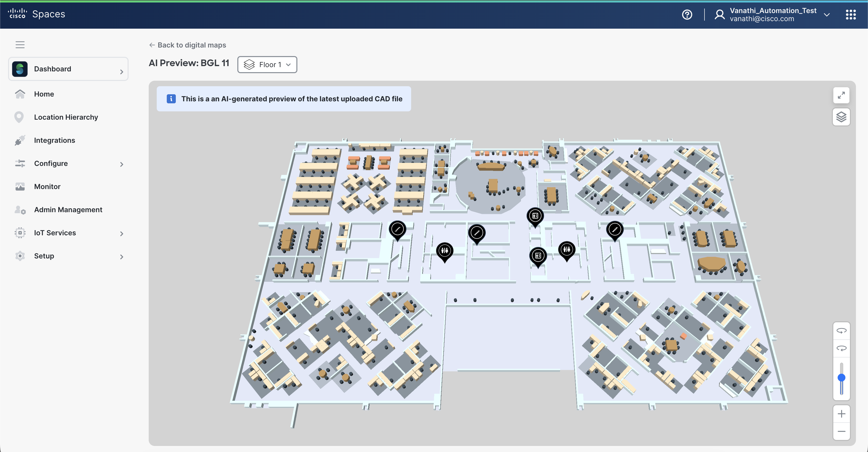Expand the IoT Services submenu
The width and height of the screenshot is (868, 452).
tap(122, 234)
